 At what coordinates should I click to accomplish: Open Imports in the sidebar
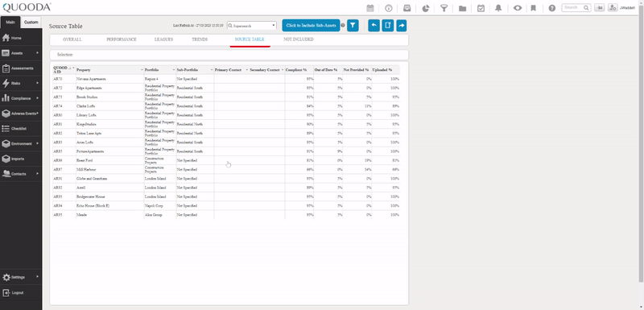point(21,159)
